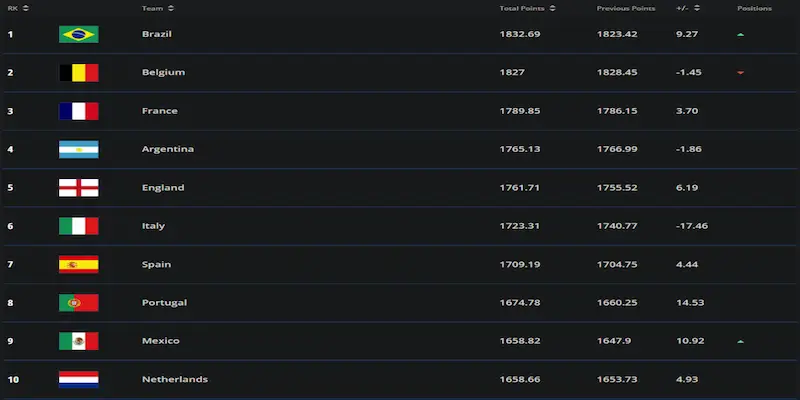Click the Portugal flag icon
Image resolution: width=800 pixels, height=400 pixels.
[x=78, y=302]
